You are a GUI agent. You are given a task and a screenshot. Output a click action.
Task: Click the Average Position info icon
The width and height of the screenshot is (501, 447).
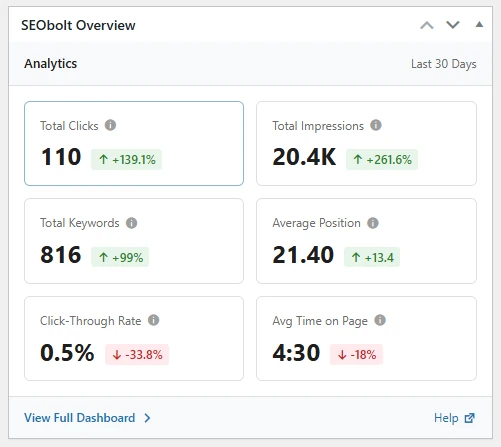[373, 223]
